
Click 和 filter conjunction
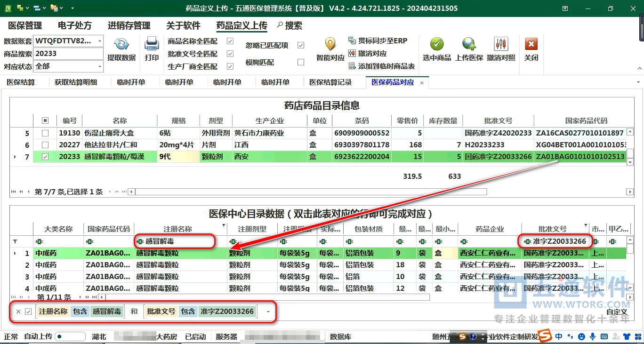coord(134,312)
